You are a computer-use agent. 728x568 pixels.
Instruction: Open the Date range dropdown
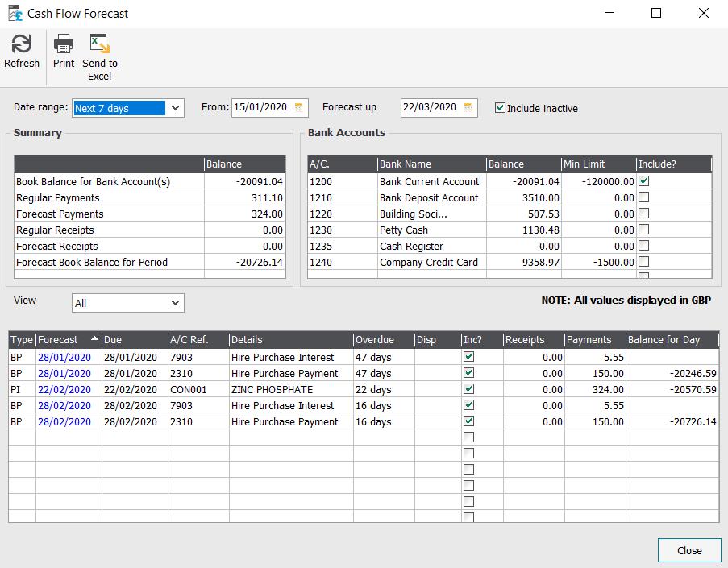(175, 108)
